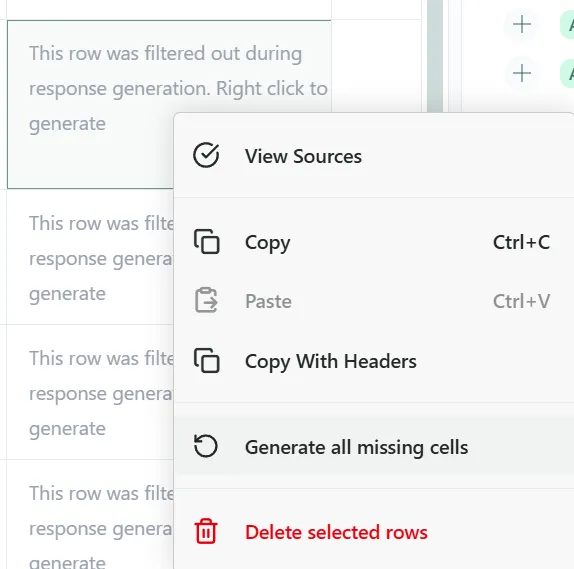574x569 pixels.
Task: Click the Ctrl+V shortcut hint
Action: click(x=521, y=301)
